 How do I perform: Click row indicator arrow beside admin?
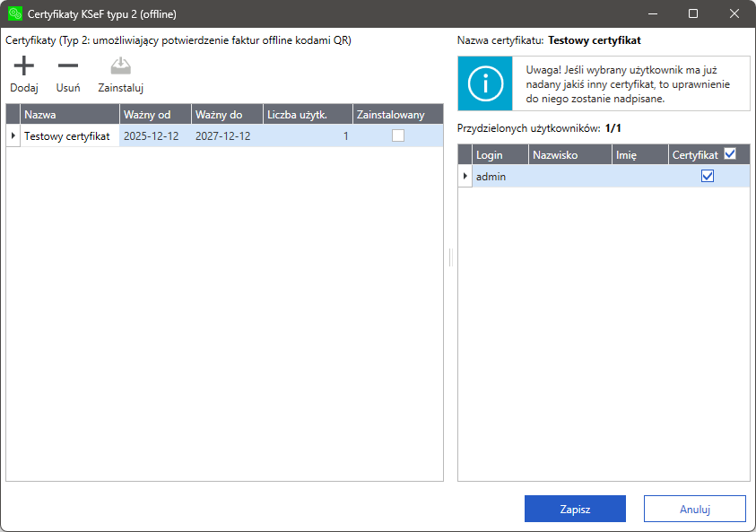(x=465, y=177)
